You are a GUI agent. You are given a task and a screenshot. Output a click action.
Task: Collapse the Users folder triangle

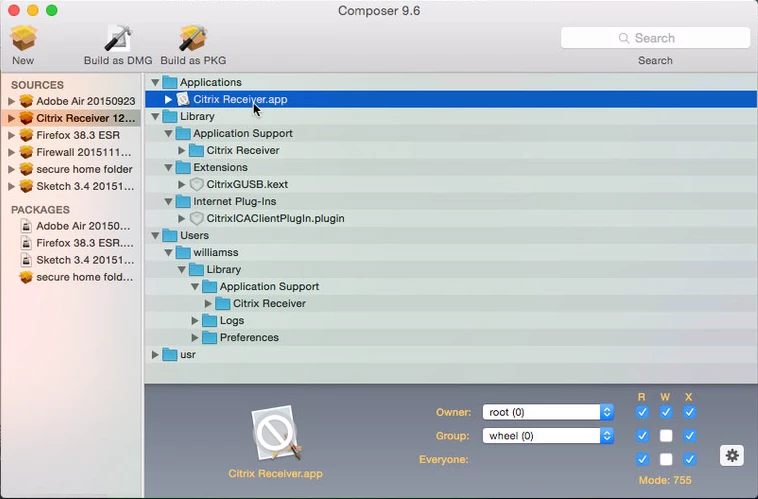[x=155, y=235]
